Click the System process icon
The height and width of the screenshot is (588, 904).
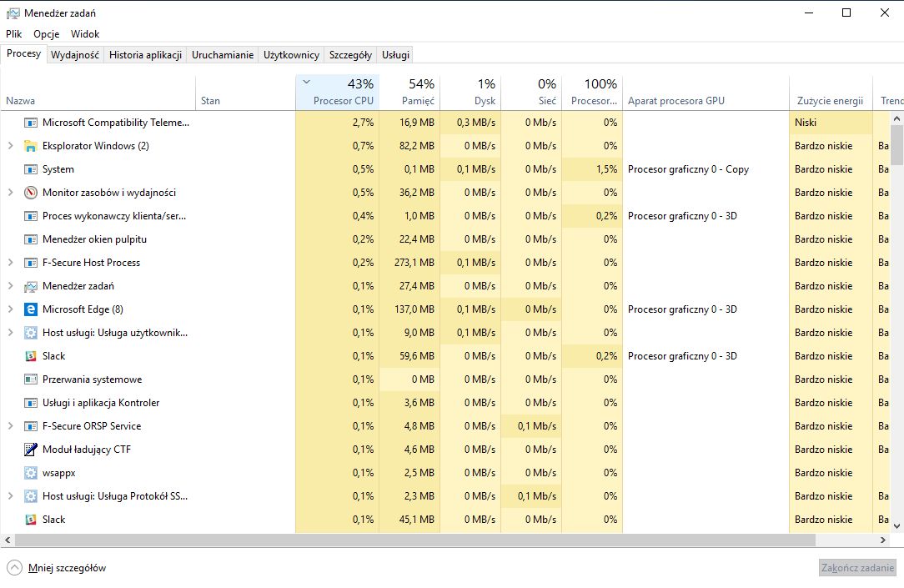(31, 169)
